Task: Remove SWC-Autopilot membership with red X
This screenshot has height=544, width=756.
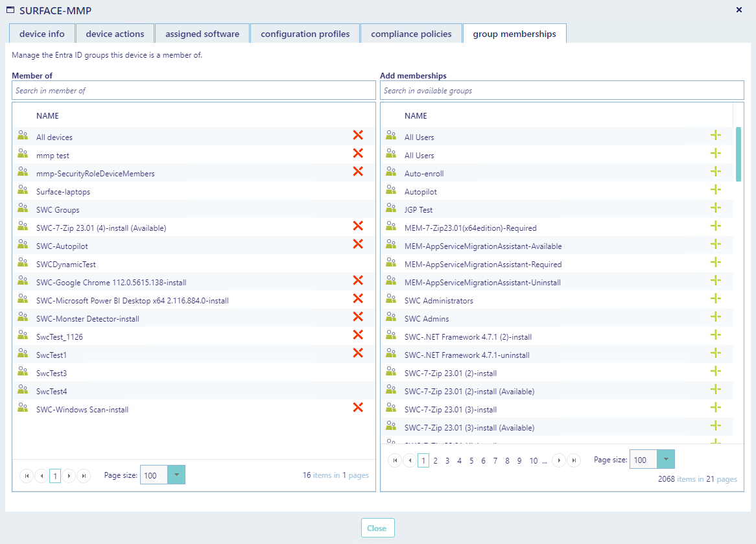Action: 357,244
